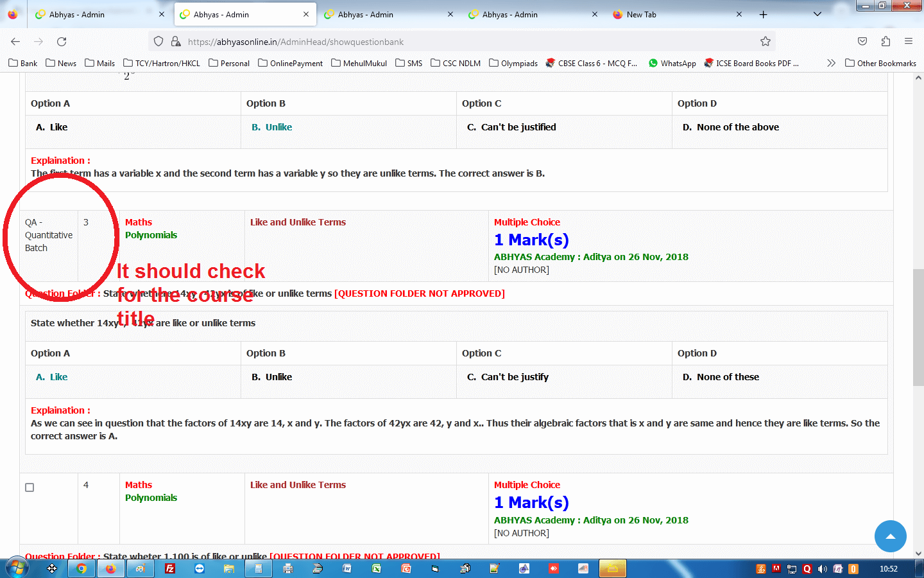Click the blue scroll-to-top arrow button
Screen dimensions: 924x578
(890, 536)
